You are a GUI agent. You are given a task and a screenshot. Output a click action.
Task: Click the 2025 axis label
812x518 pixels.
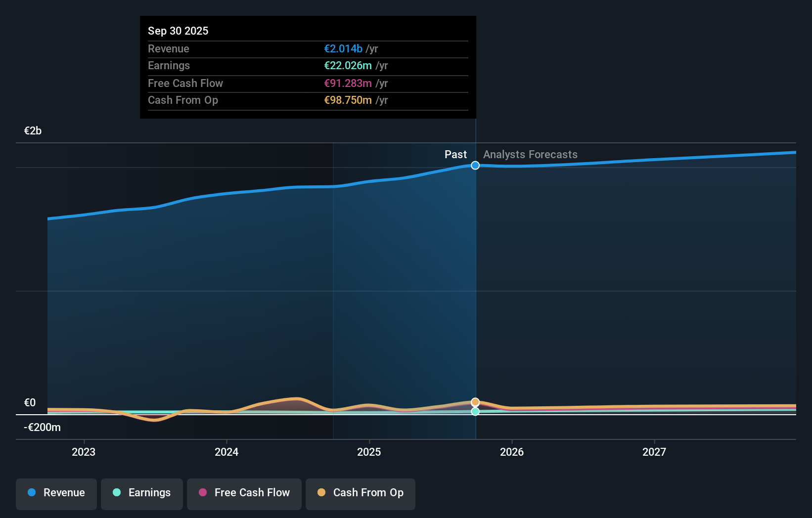click(x=369, y=452)
